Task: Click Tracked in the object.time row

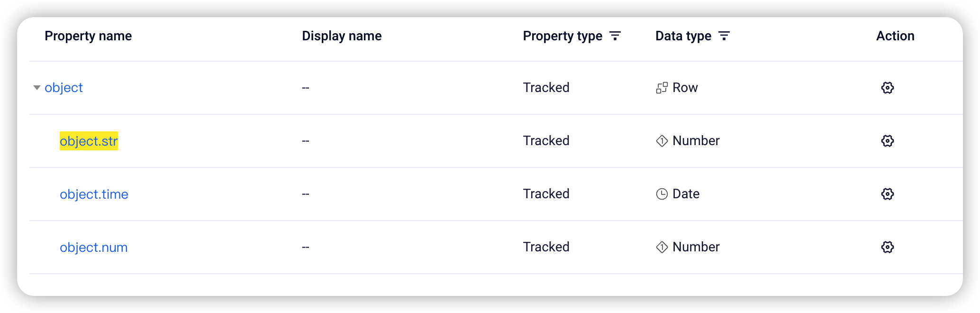Action: pyautogui.click(x=546, y=194)
